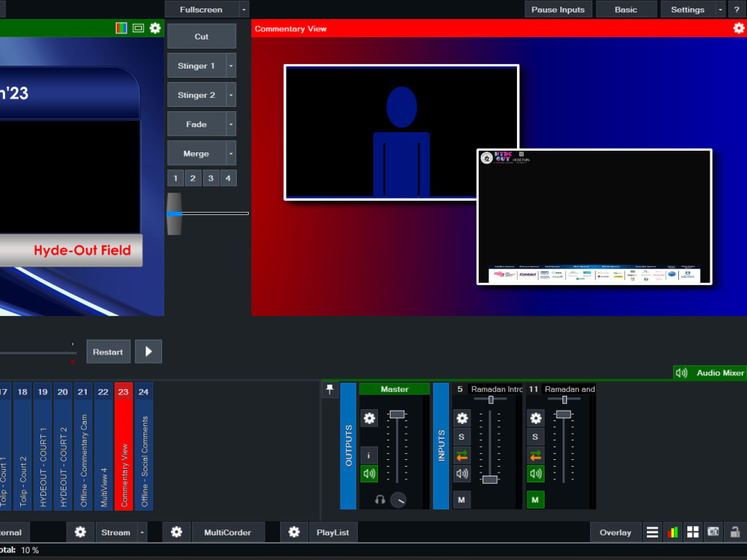Open Master audio settings gear
747x560 pixels.
click(x=369, y=418)
